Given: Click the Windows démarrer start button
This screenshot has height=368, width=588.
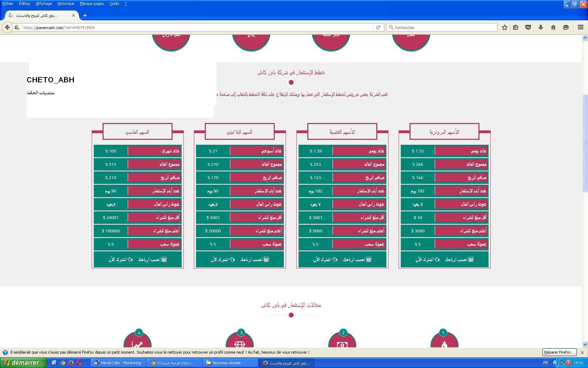Looking at the screenshot, I should [23, 363].
